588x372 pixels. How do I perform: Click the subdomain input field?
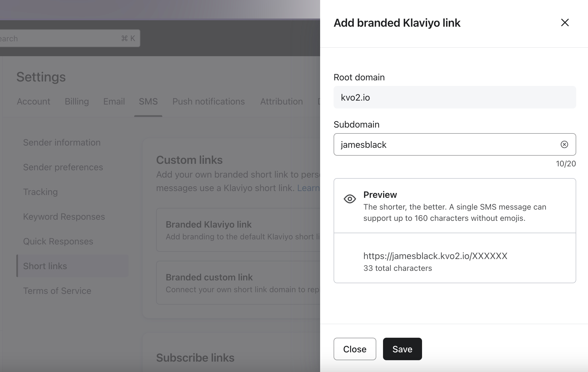454,144
